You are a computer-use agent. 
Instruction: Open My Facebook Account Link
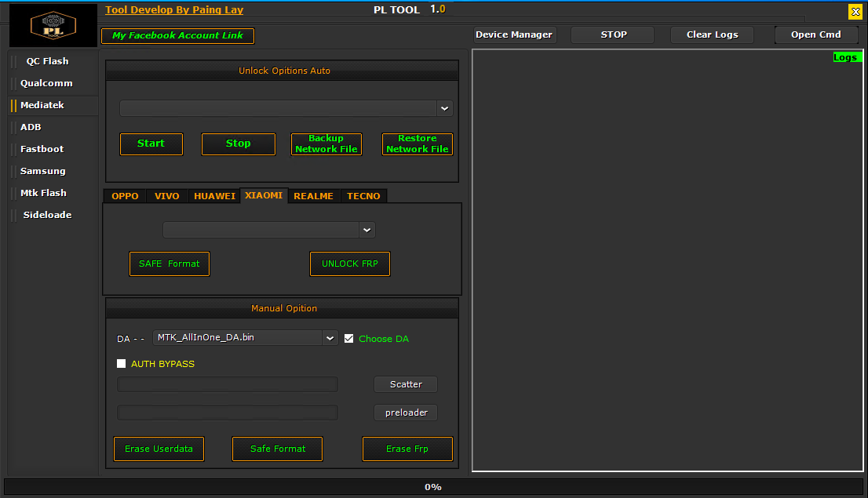click(177, 36)
